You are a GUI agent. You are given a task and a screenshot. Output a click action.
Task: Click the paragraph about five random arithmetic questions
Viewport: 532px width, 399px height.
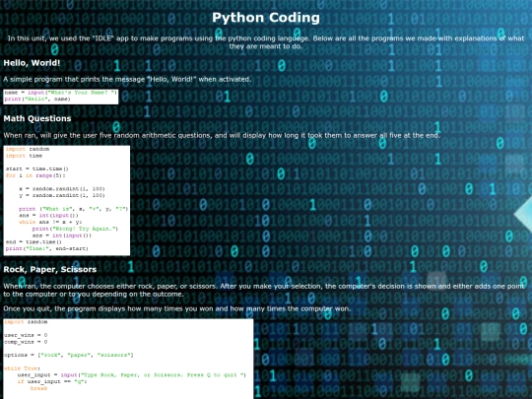[222, 135]
